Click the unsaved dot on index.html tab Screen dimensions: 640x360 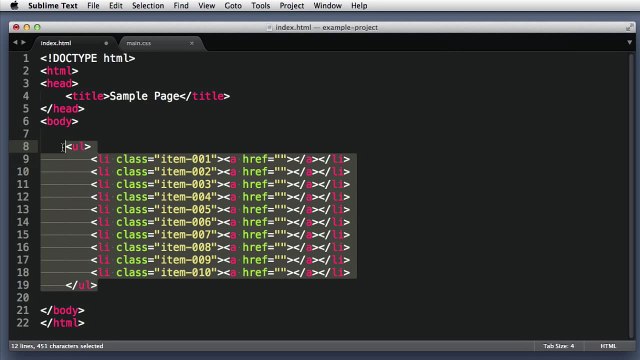[x=106, y=43]
